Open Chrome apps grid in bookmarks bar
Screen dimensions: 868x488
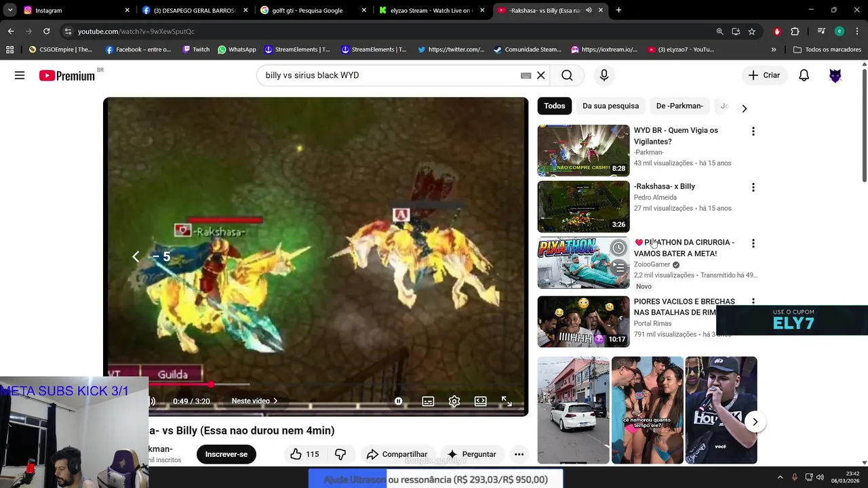(9, 49)
